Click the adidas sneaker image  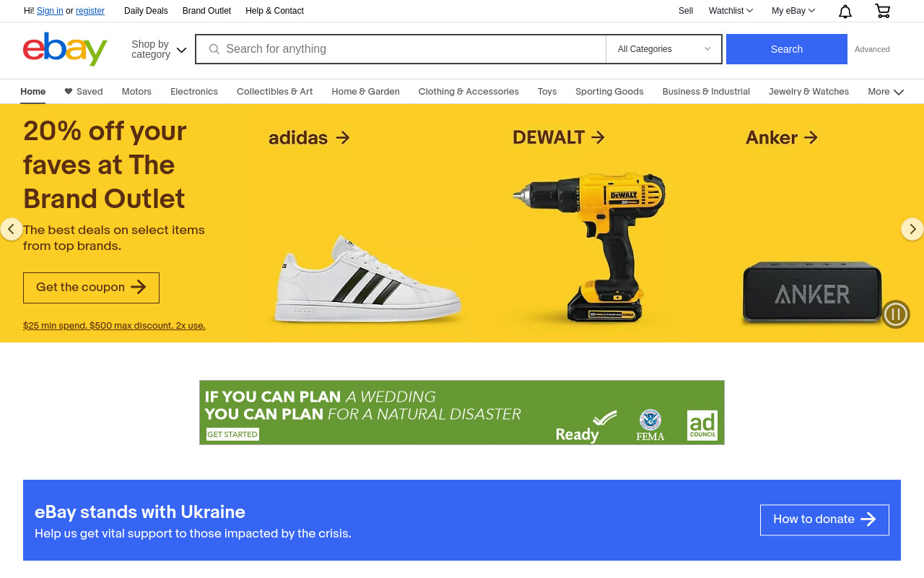pyautogui.click(x=367, y=278)
